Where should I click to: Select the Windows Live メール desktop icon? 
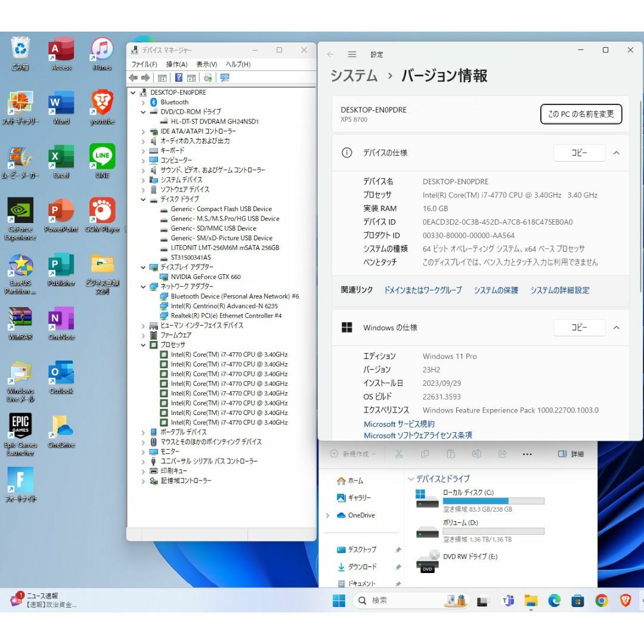(x=20, y=382)
